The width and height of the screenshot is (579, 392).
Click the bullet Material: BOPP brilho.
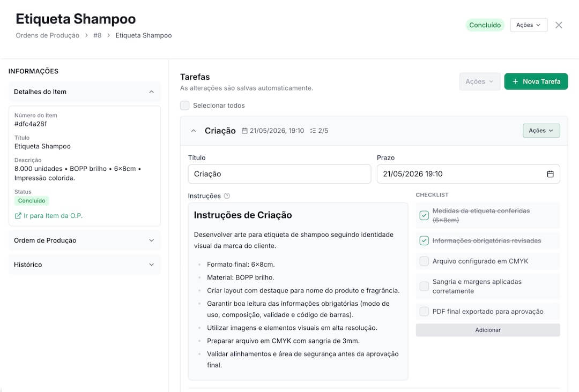pyautogui.click(x=240, y=277)
